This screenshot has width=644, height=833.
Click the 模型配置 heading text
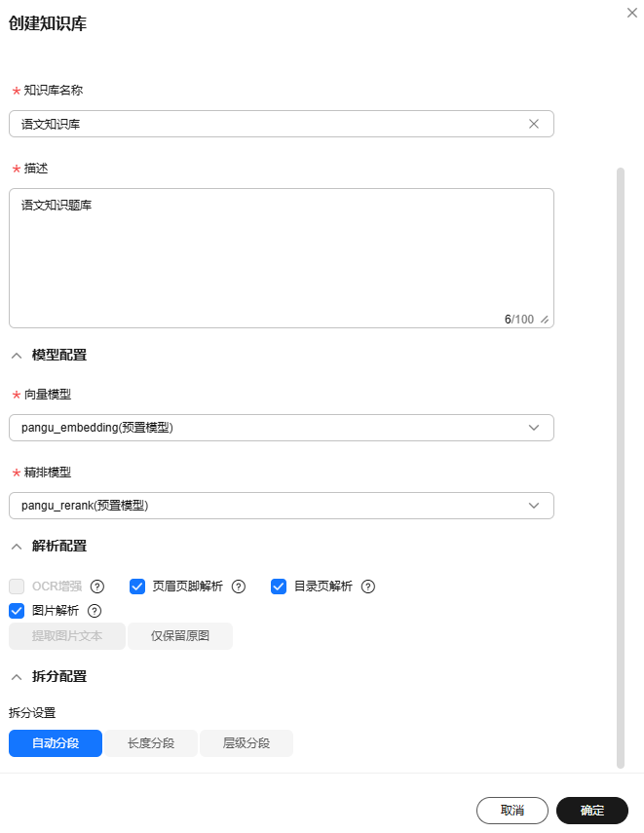[59, 355]
